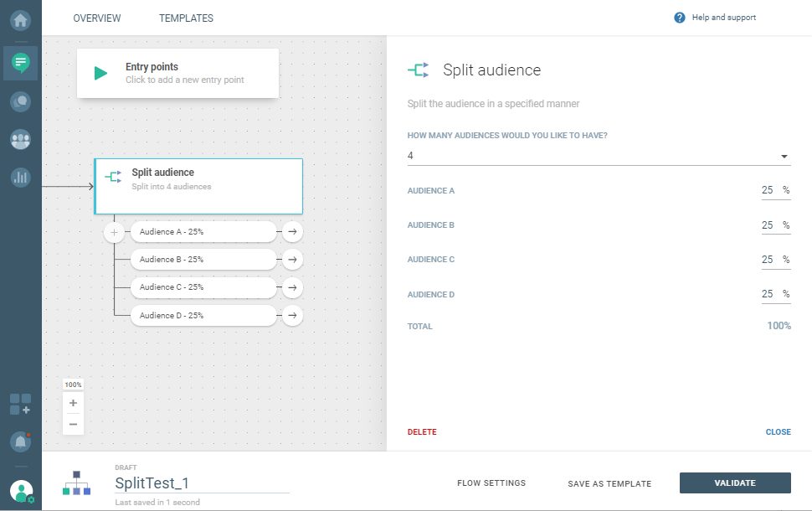Edit the Audience C percentage field

click(x=768, y=260)
